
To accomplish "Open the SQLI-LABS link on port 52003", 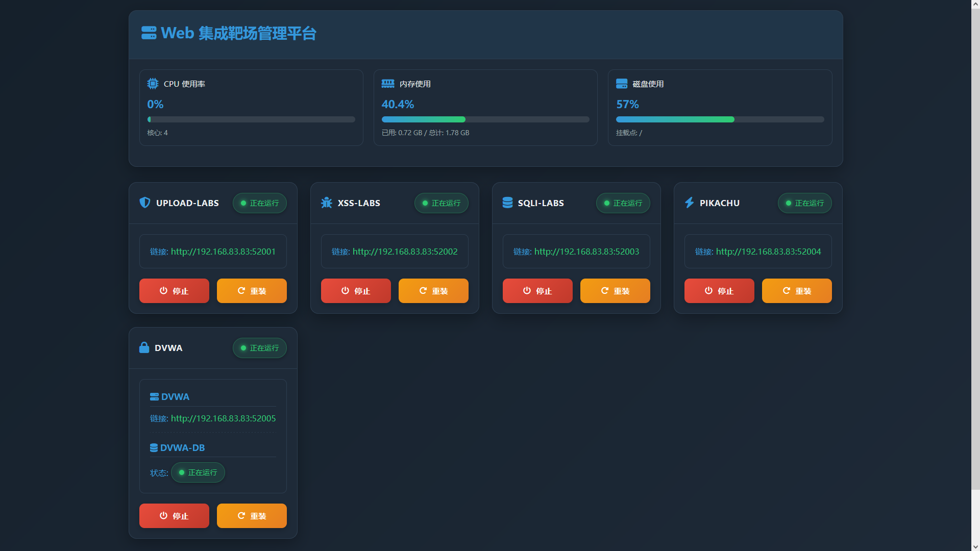I will (586, 252).
